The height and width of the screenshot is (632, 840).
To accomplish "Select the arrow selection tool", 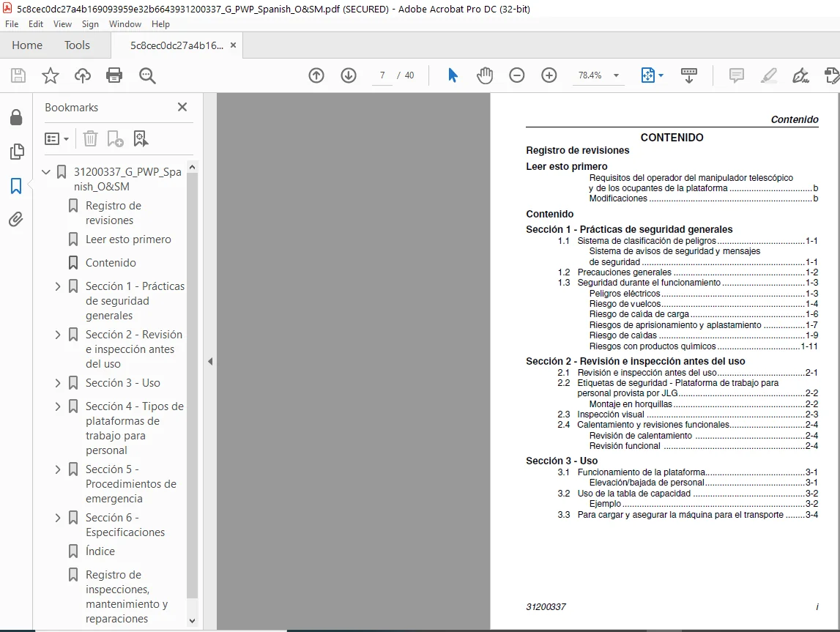I will [x=453, y=75].
